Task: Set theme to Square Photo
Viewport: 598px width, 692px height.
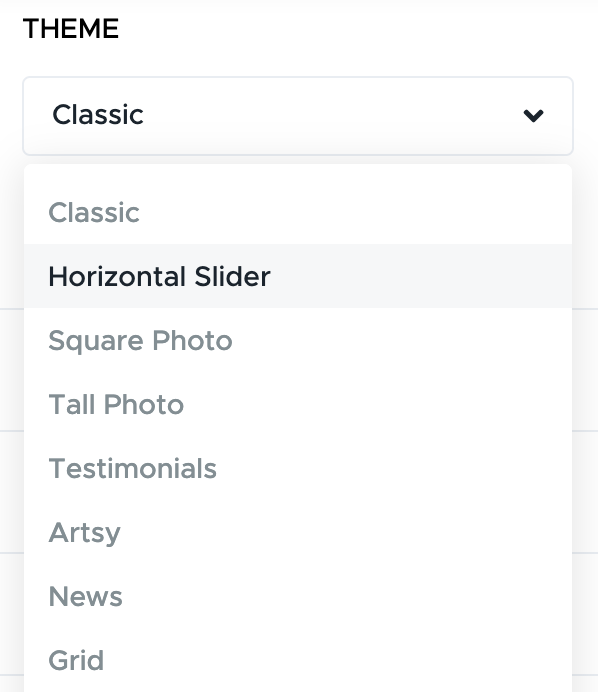Action: 298,340
